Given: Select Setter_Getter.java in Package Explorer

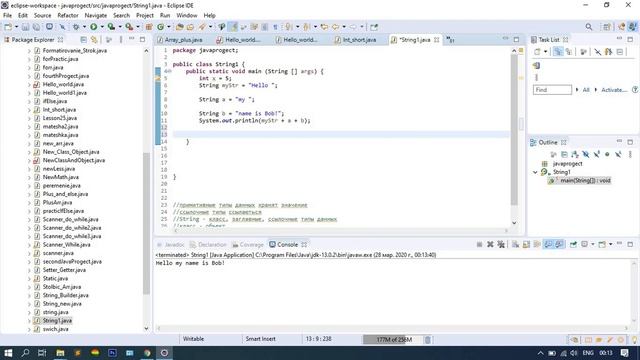Looking at the screenshot, I should coord(64,270).
